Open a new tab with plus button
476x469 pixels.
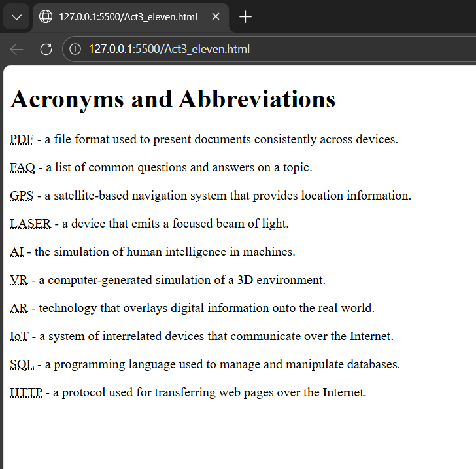click(245, 17)
